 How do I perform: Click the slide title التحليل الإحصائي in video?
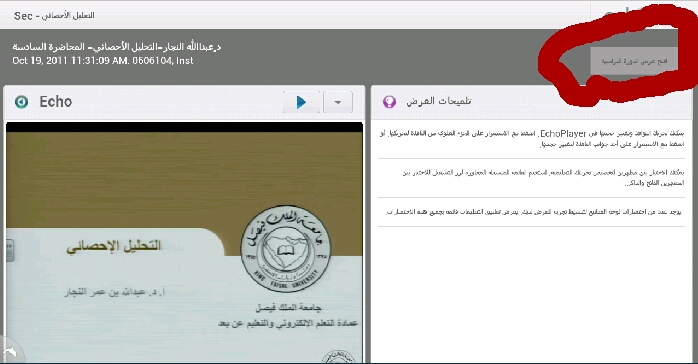point(114,246)
